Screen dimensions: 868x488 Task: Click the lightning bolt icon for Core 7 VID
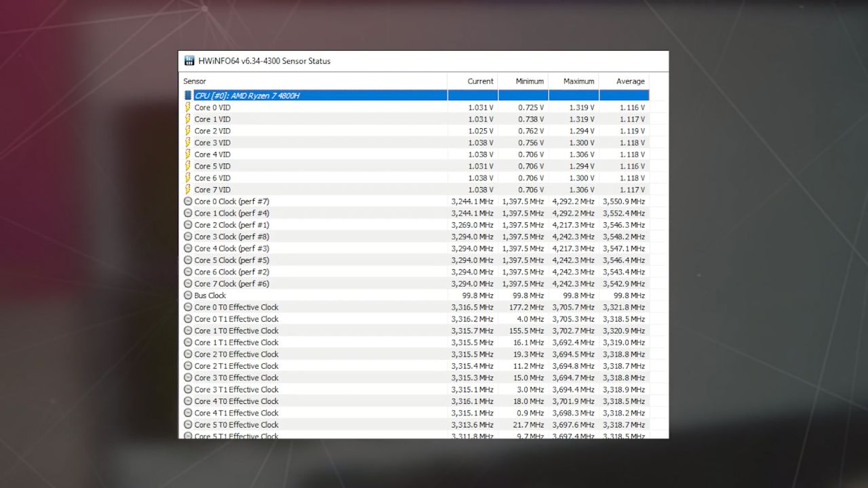click(x=188, y=190)
